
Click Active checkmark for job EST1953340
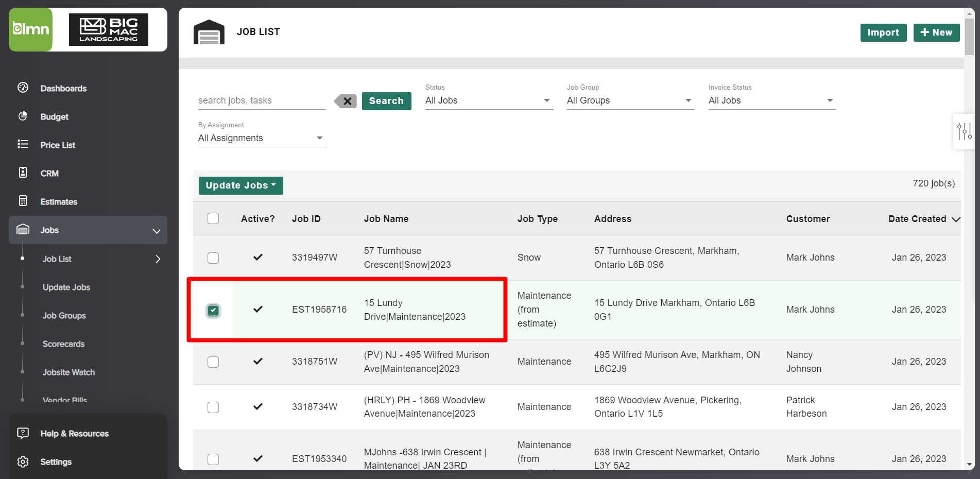click(x=258, y=458)
